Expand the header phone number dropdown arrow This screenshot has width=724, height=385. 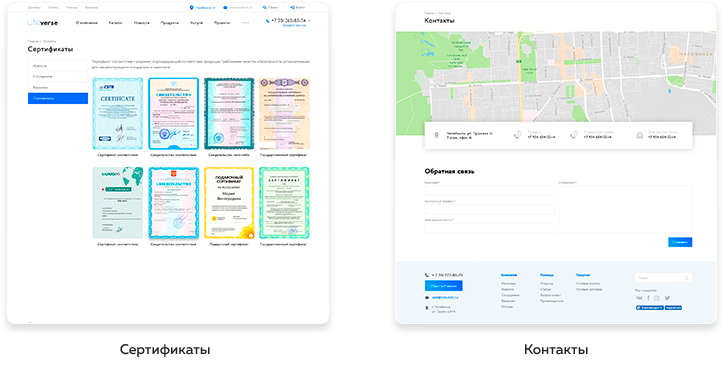click(x=309, y=21)
